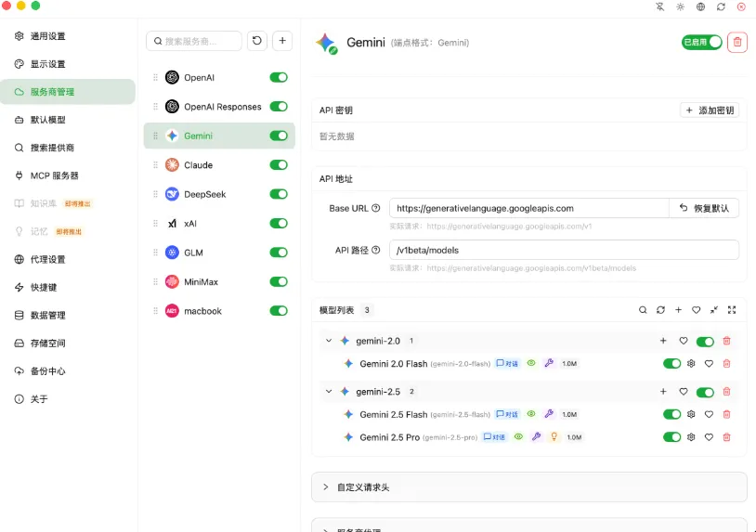This screenshot has width=756, height=532.
Task: Toggle the macbook provider switch
Action: (279, 311)
